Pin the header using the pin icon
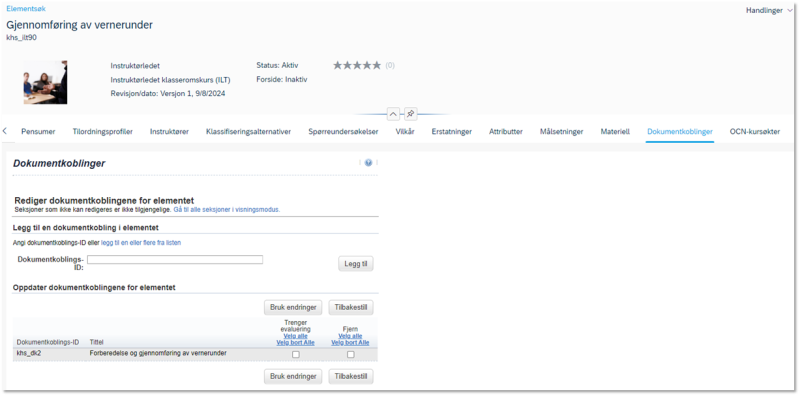This screenshot has height=396, width=800. [411, 115]
